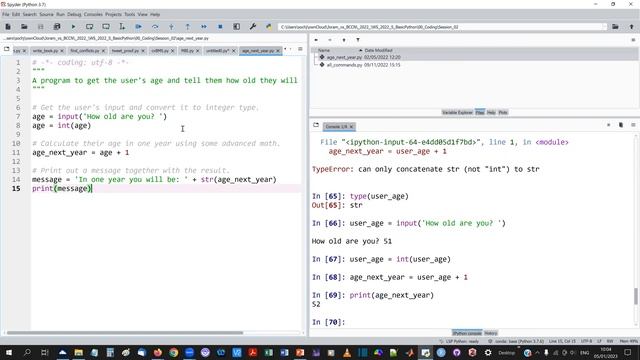
Task: Click the conda base Python status entry
Action: [x=516, y=341]
